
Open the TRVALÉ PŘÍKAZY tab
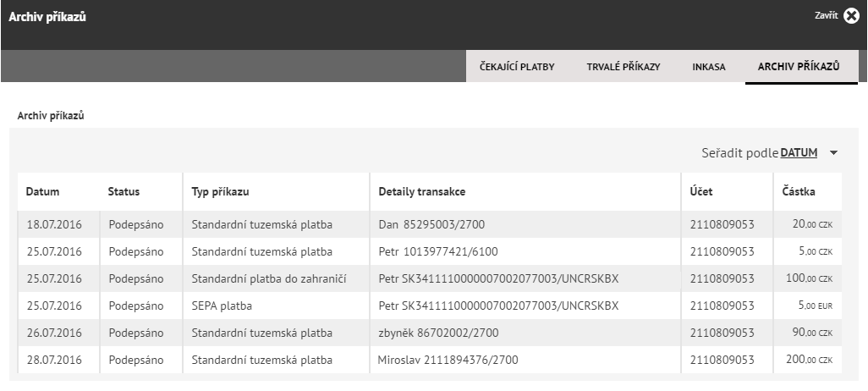point(624,67)
